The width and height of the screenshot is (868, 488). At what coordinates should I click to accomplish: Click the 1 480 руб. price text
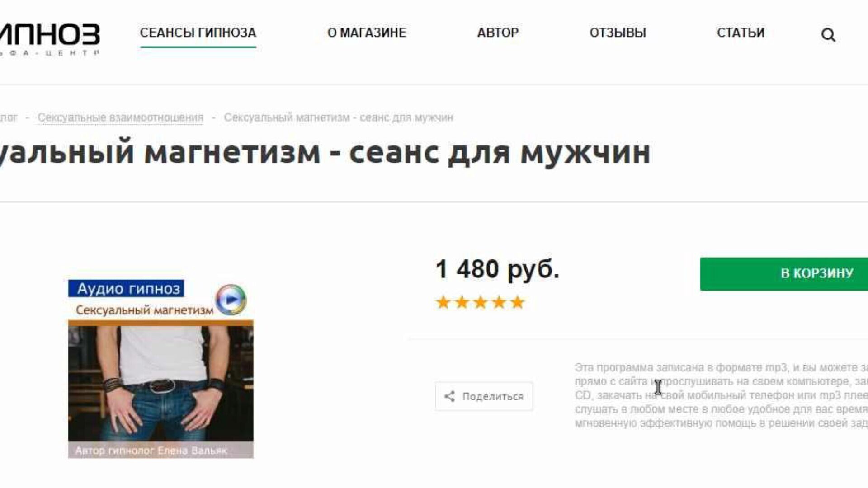pos(497,269)
